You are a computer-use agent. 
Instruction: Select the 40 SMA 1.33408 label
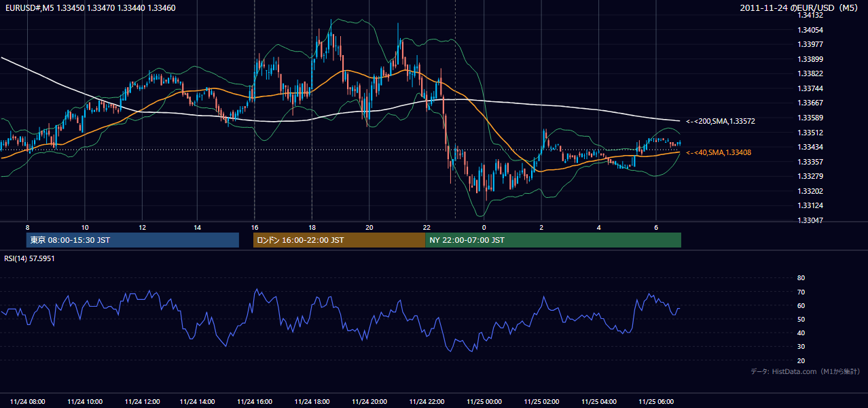click(x=718, y=152)
